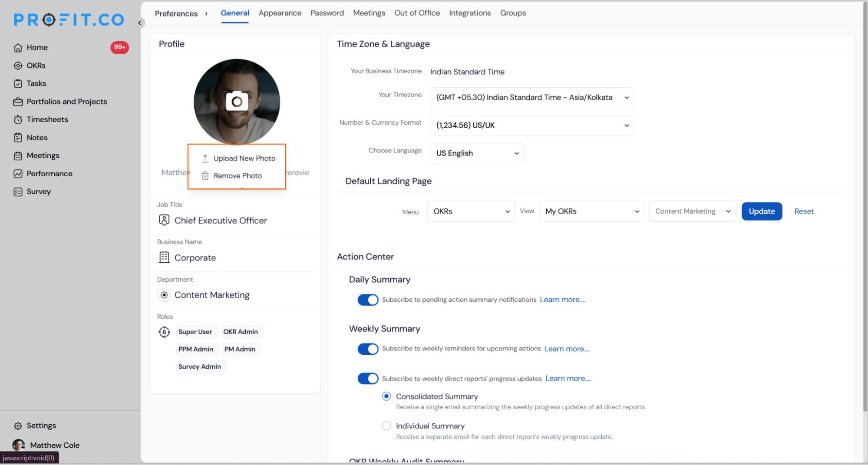Screen dimensions: 868x465
Task: Click the Notes notepad icon
Action: pyautogui.click(x=18, y=138)
